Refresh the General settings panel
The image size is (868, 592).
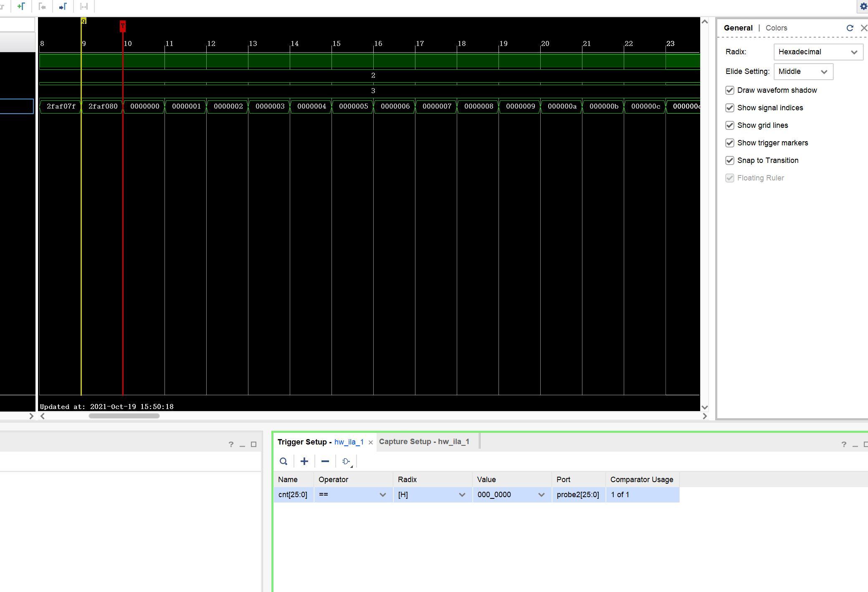click(850, 28)
